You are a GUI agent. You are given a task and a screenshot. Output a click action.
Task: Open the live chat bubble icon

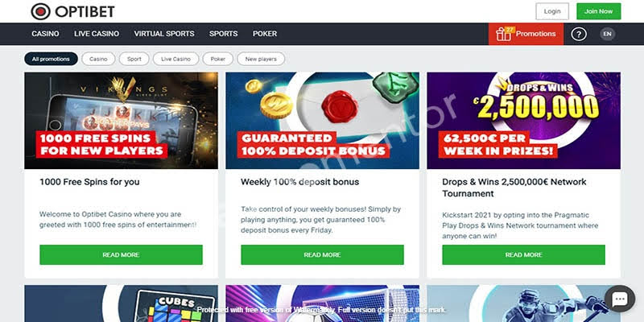click(x=619, y=299)
